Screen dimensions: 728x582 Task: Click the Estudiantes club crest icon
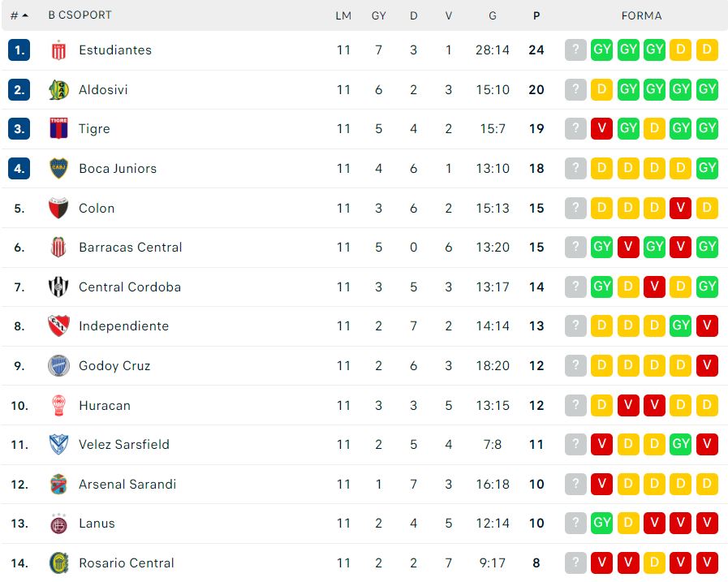tap(58, 50)
